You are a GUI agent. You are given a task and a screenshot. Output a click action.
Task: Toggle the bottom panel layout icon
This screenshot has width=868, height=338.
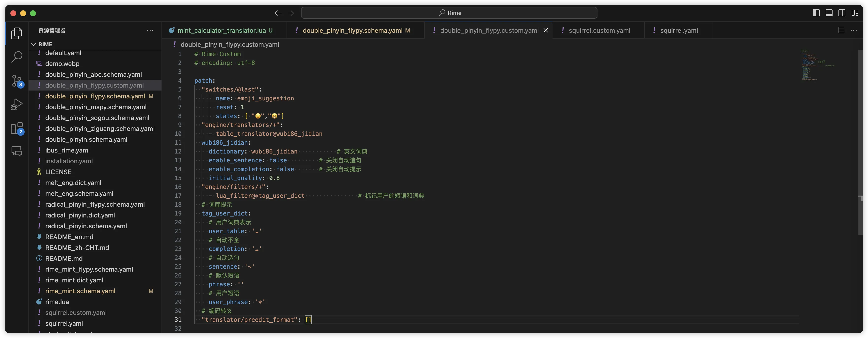[829, 13]
